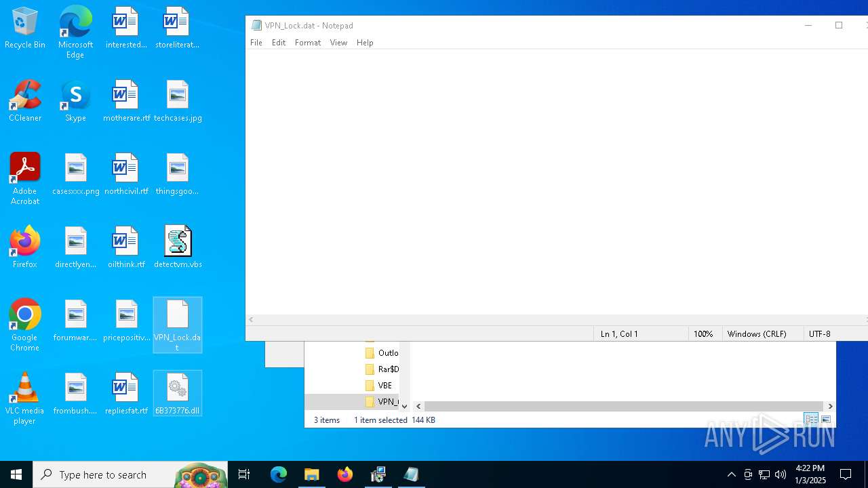Select VPN_ folder in Explorer tree
This screenshot has width=868, height=488.
coord(382,402)
